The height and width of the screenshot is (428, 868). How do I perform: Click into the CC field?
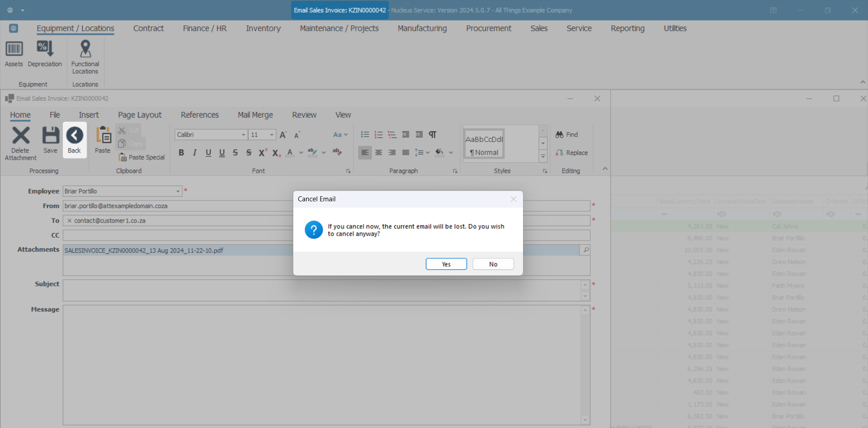click(326, 235)
